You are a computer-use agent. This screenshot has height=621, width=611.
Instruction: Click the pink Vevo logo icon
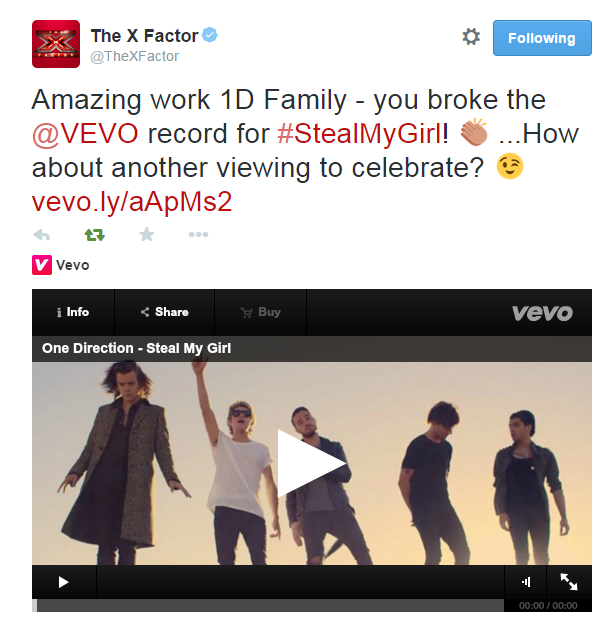point(42,265)
